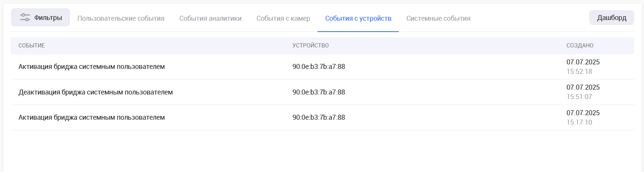
Task: Click the filter sliders icon
Action: coord(25,18)
